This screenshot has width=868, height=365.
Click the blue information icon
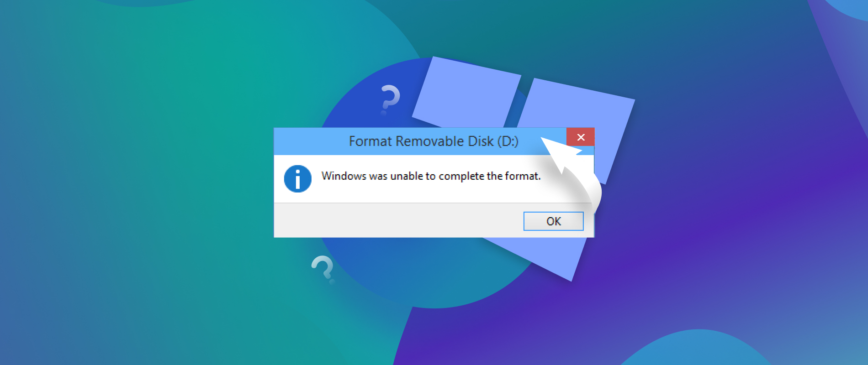[297, 178]
